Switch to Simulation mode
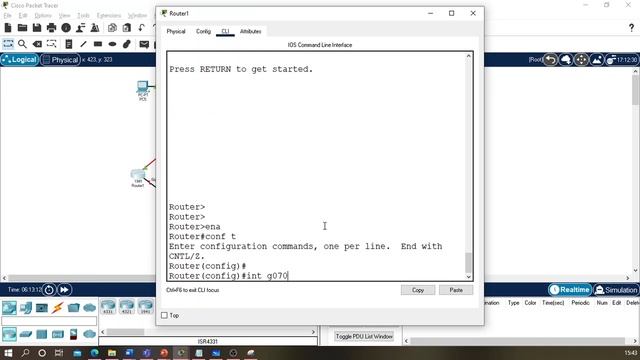Screen dimensions: 640x360 click(x=616, y=290)
